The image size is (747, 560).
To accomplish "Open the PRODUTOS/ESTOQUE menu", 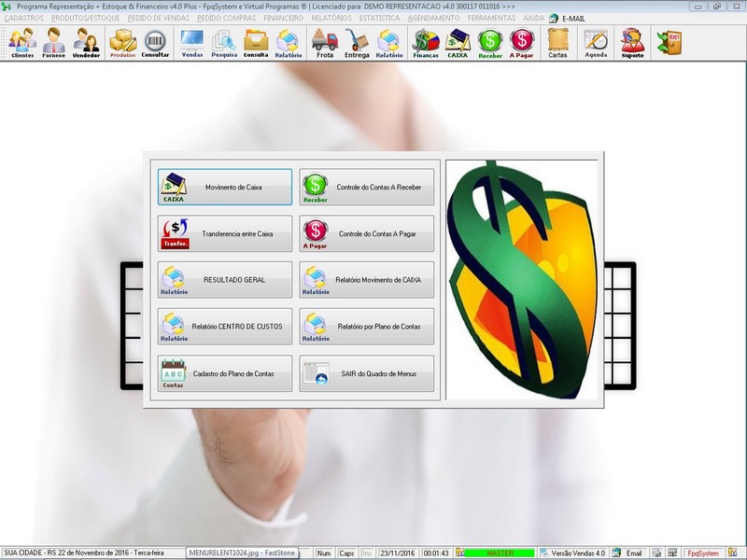I will 85,18.
